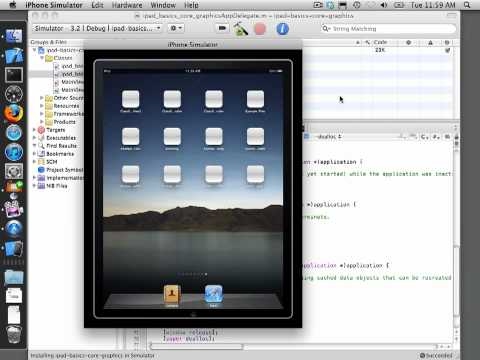Click the Build and Run hammer icon

pos(240,29)
